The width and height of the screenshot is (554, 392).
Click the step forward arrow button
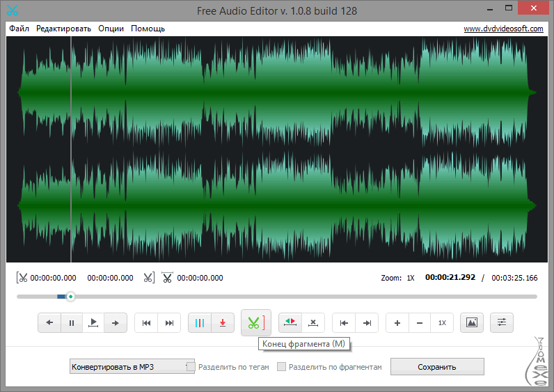click(115, 322)
